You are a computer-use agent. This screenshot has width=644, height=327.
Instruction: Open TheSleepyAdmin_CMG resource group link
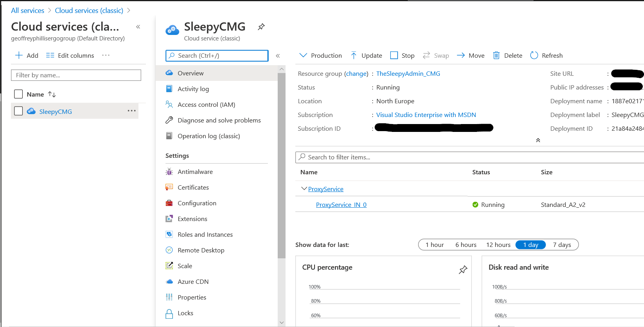point(408,73)
